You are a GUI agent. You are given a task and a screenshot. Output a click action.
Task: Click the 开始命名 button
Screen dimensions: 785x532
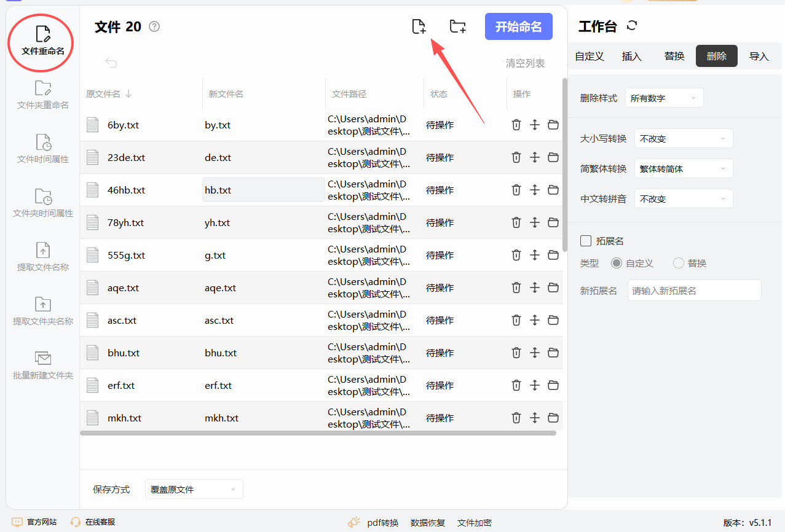tap(518, 26)
